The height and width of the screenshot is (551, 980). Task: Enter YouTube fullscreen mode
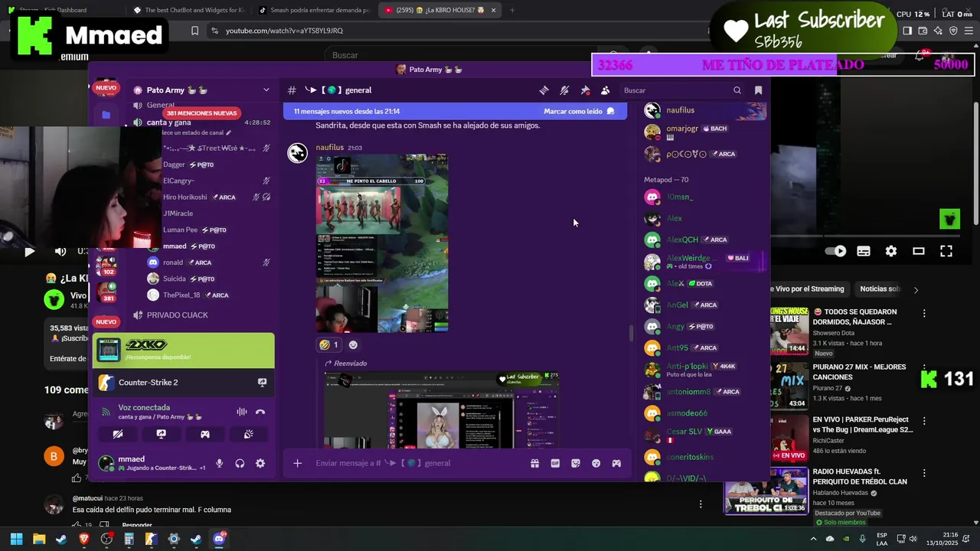[x=946, y=251]
